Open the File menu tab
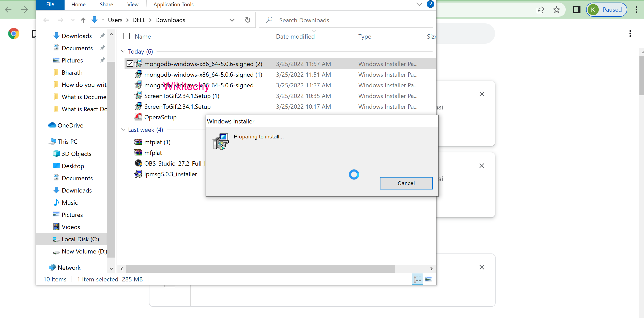Image resolution: width=644 pixels, height=318 pixels. pos(50,5)
